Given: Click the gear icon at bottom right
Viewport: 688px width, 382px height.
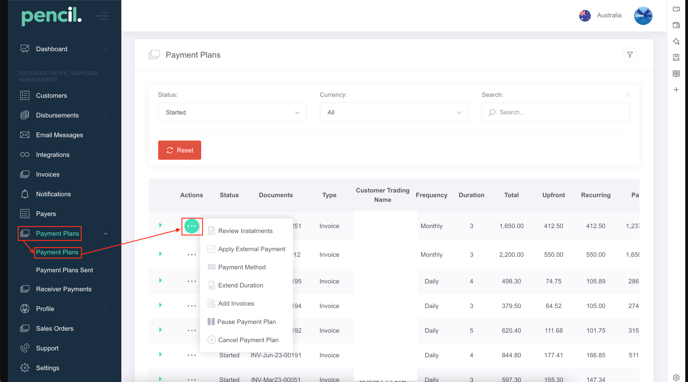Looking at the screenshot, I should tap(676, 377).
